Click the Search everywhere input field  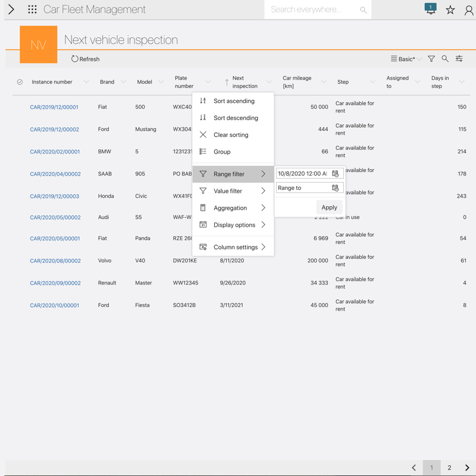click(312, 10)
